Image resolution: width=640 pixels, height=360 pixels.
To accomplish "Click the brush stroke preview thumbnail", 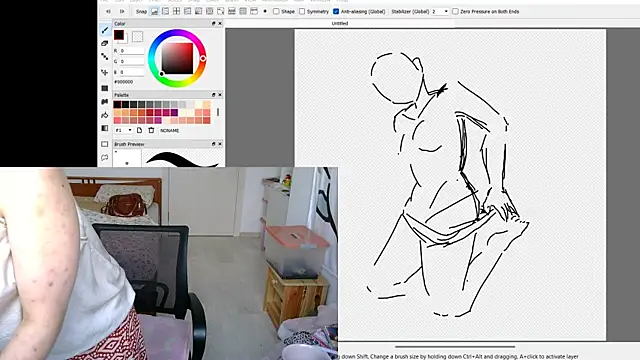I will coord(182,158).
